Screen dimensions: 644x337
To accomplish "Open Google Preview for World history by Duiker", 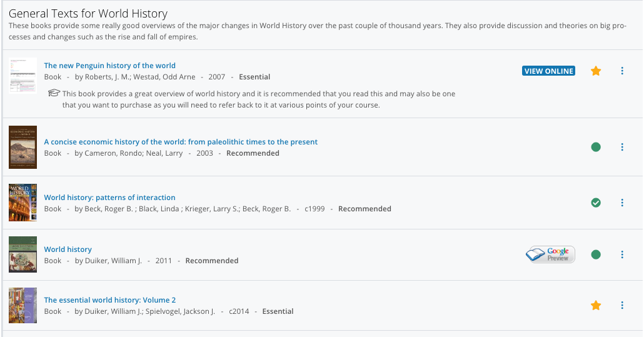I will [550, 254].
